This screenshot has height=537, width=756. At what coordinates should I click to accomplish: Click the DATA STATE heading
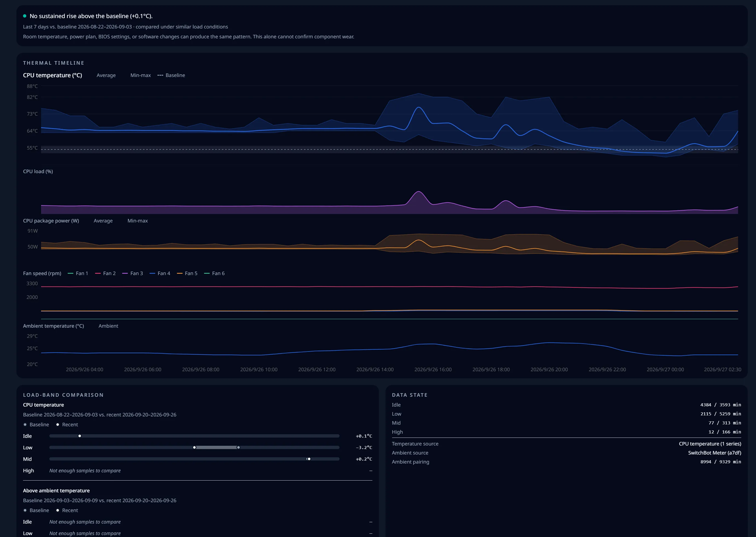[x=410, y=395]
